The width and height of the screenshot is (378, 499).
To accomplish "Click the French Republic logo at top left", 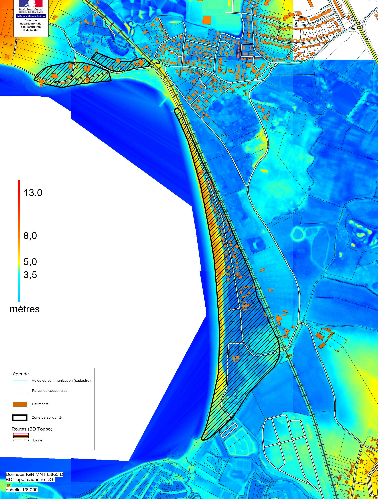I will (31, 17).
